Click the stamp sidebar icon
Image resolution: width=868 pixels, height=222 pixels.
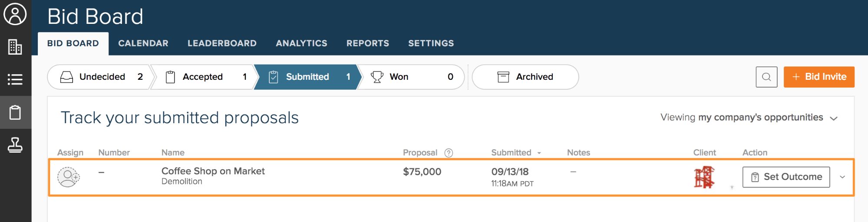click(15, 145)
